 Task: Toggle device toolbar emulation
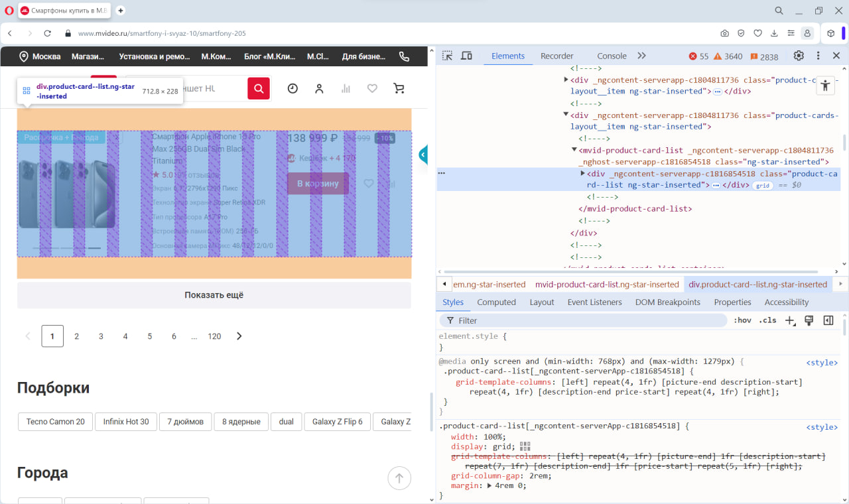466,56
